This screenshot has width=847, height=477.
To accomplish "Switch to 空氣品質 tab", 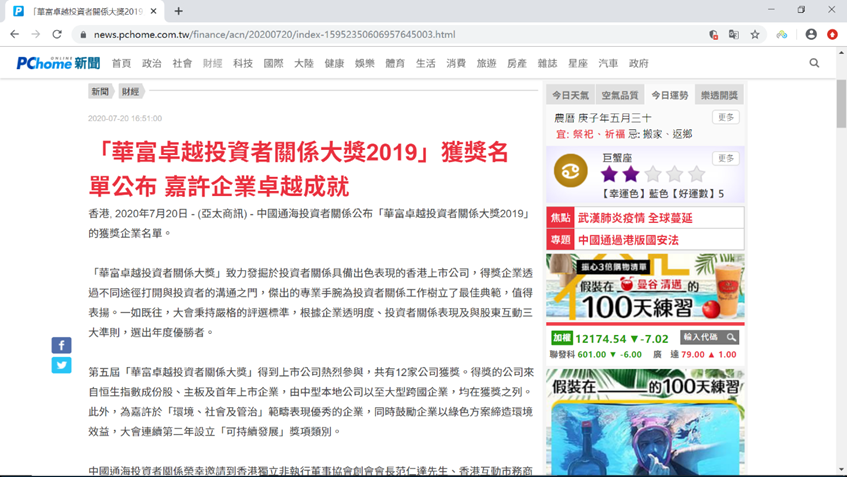I will [x=620, y=95].
